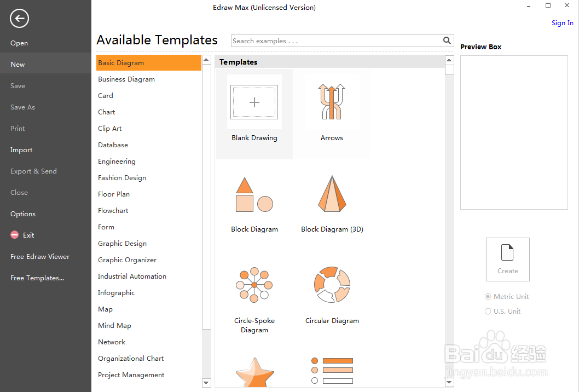Select the Metric Unit radio button
The width and height of the screenshot is (579, 392).
488,296
